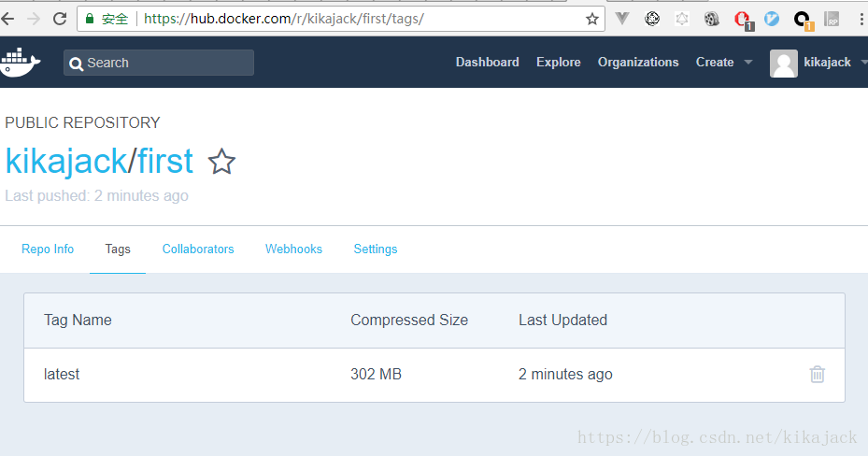
Task: Switch to the Webhooks tab
Action: coord(294,249)
